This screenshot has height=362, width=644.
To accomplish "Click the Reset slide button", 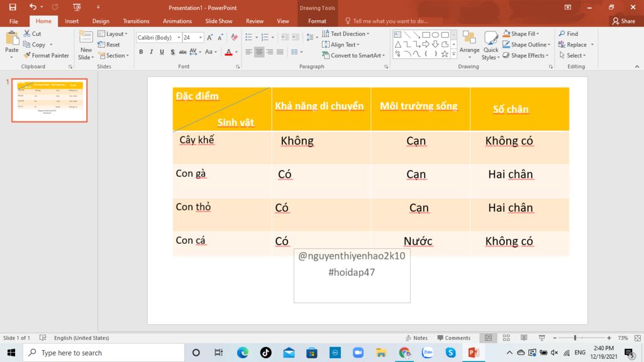I will [x=109, y=45].
